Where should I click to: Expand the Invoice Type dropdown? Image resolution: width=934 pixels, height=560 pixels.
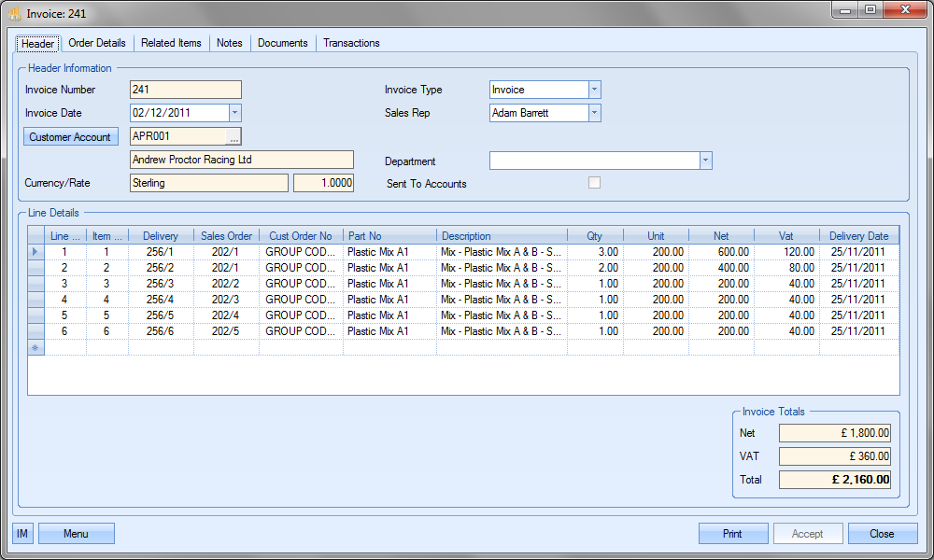point(594,90)
